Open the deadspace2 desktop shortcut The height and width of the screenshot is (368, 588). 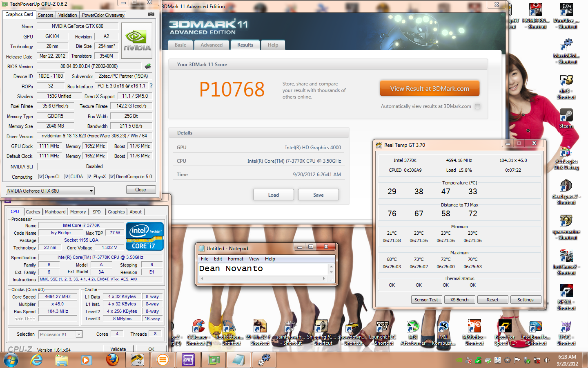point(566,192)
